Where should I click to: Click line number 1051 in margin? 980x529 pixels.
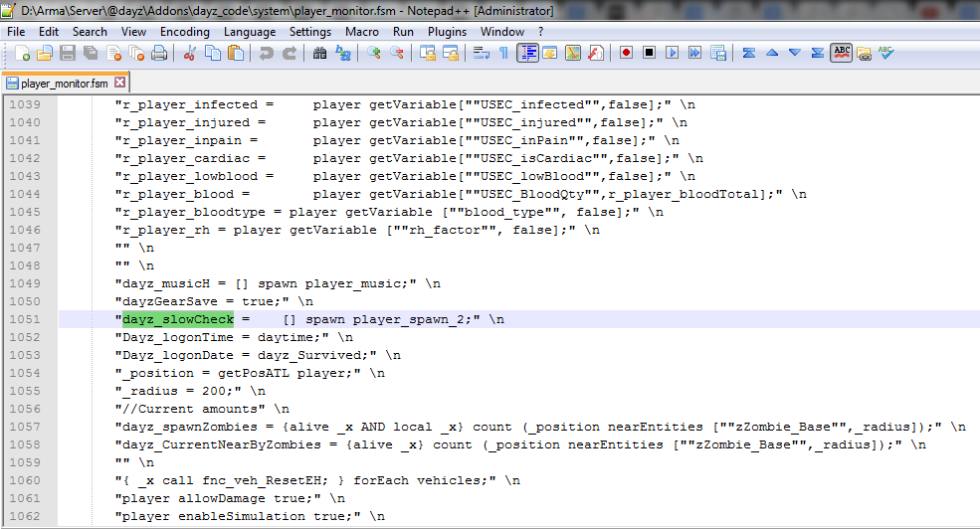click(x=24, y=319)
